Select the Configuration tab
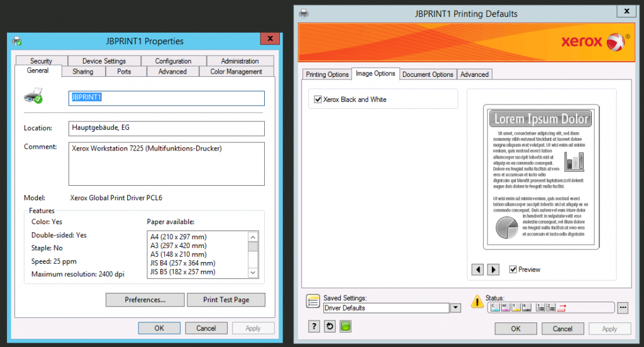 coord(174,61)
